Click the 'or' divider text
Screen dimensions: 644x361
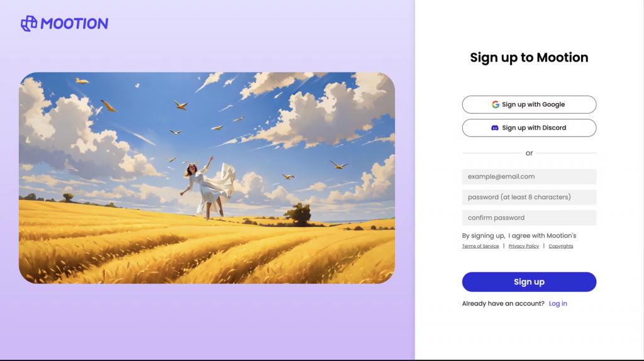point(529,153)
